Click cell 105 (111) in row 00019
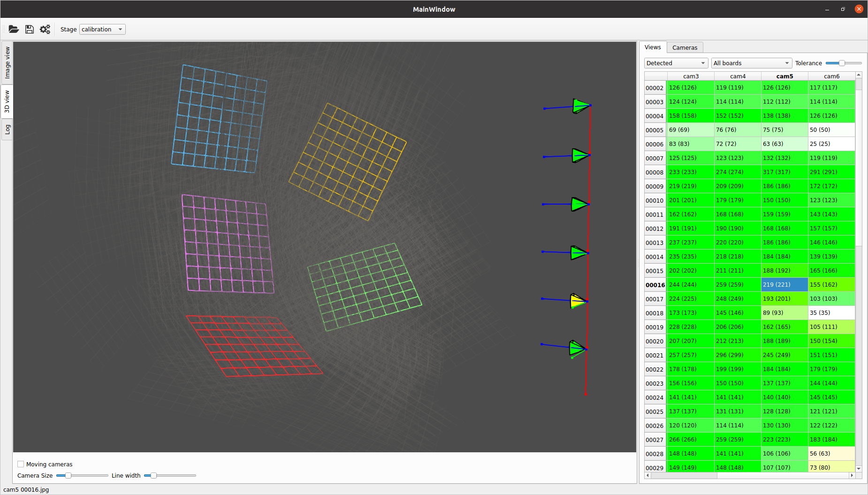Screen dimensions: 868x495 tap(831, 327)
